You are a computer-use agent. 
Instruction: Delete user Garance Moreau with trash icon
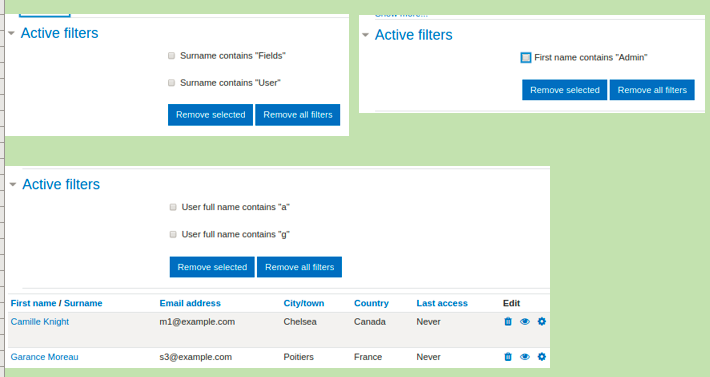coord(508,357)
